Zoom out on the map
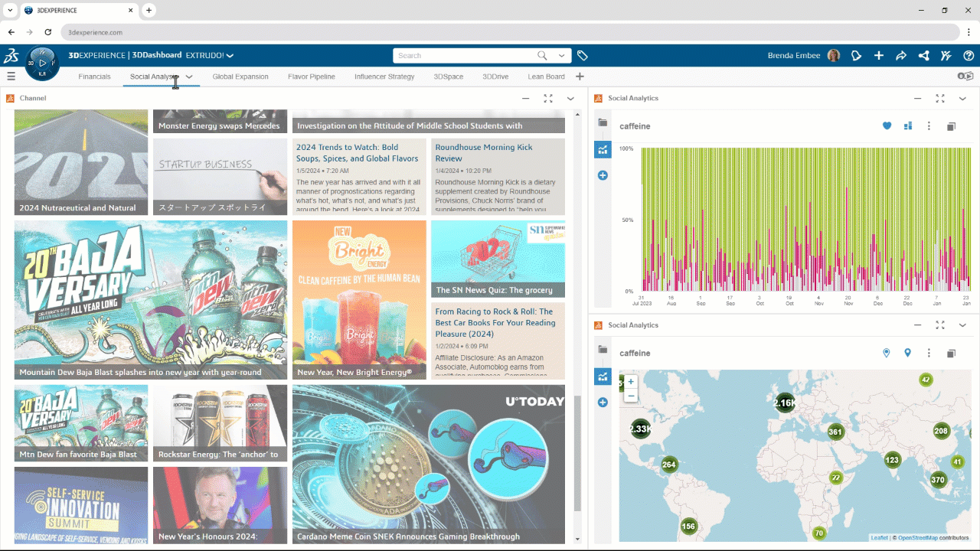The width and height of the screenshot is (980, 551). (631, 395)
